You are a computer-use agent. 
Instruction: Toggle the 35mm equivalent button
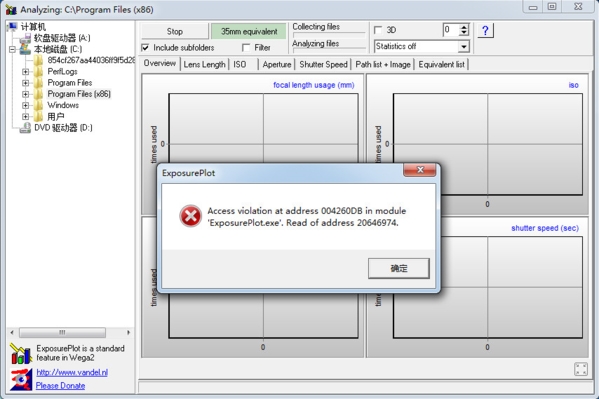coord(249,31)
